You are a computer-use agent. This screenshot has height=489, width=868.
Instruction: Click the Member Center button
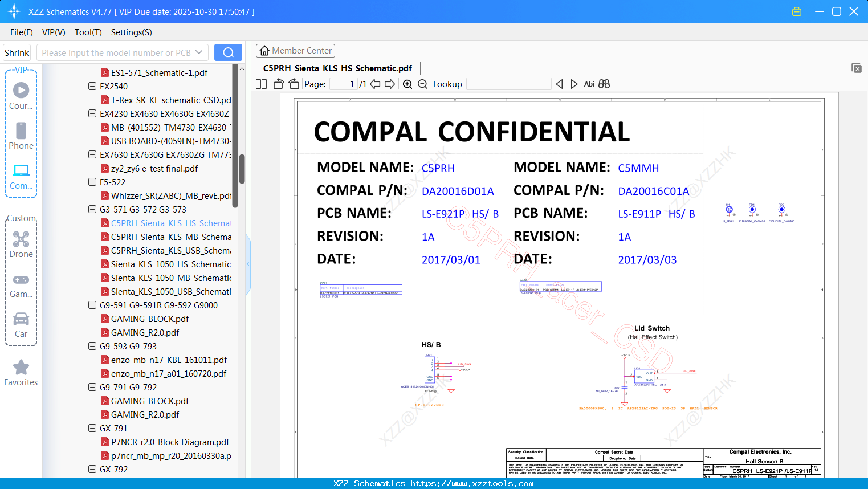coord(295,51)
